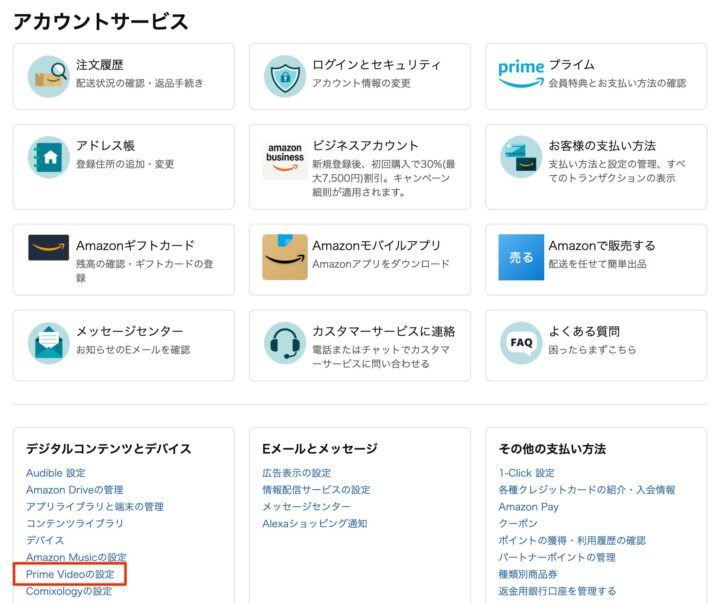This screenshot has width=720, height=604.
Task: Click the メッセージセンター envelope icon
Action: 49,343
